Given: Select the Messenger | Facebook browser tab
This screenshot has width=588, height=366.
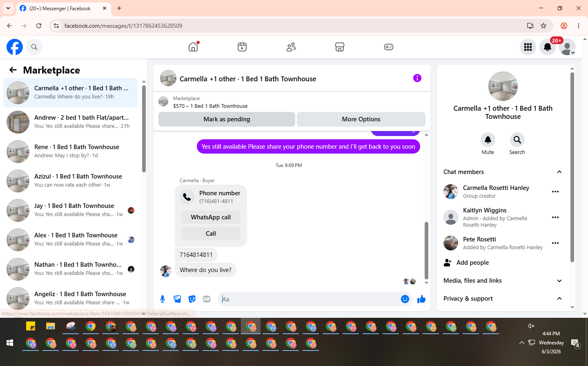Looking at the screenshot, I should coord(63,8).
